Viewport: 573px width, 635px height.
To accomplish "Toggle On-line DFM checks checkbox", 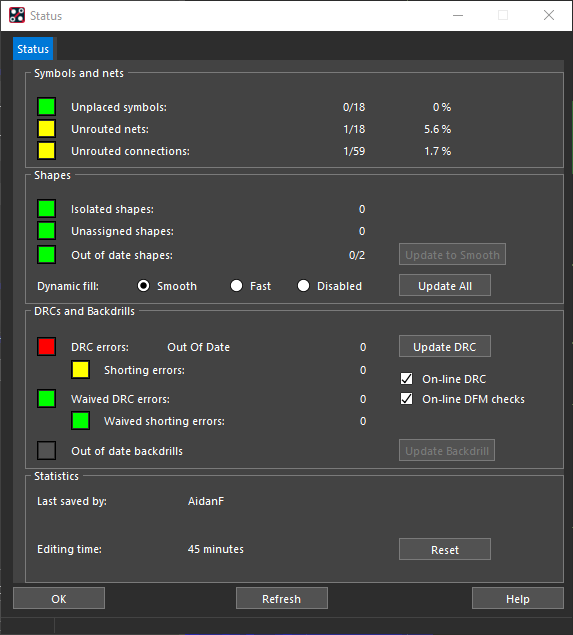I will point(407,399).
